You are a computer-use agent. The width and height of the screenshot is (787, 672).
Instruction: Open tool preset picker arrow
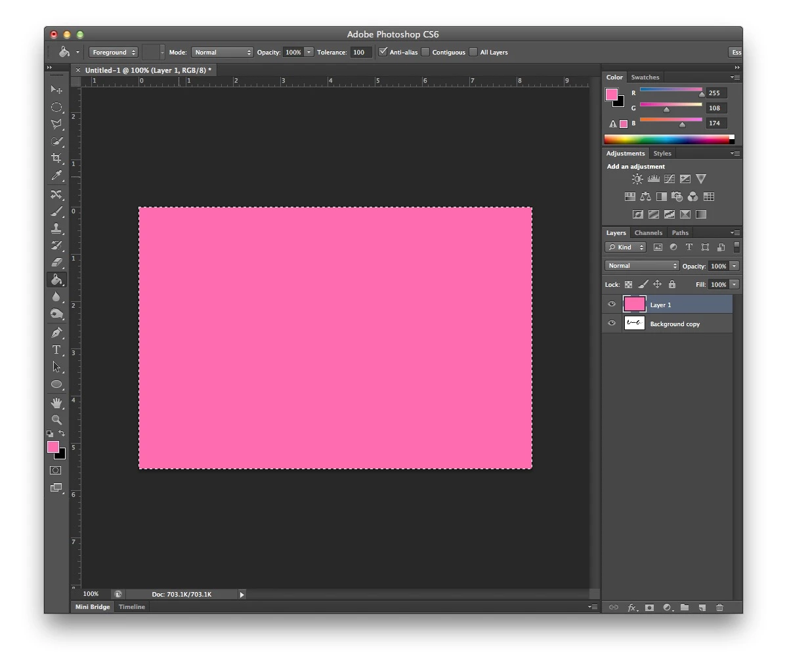(77, 52)
